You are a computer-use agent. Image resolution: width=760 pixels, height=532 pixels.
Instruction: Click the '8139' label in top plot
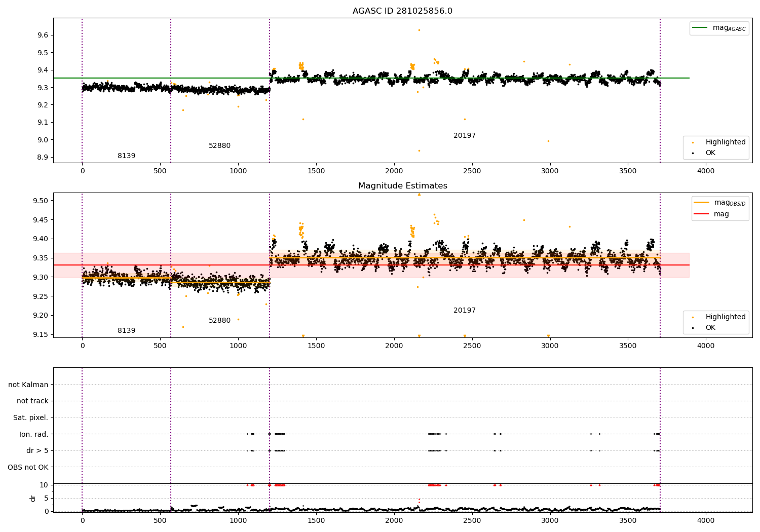click(126, 156)
